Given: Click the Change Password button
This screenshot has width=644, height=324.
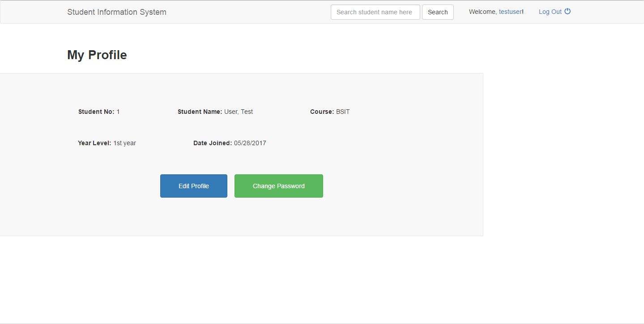Looking at the screenshot, I should [279, 186].
